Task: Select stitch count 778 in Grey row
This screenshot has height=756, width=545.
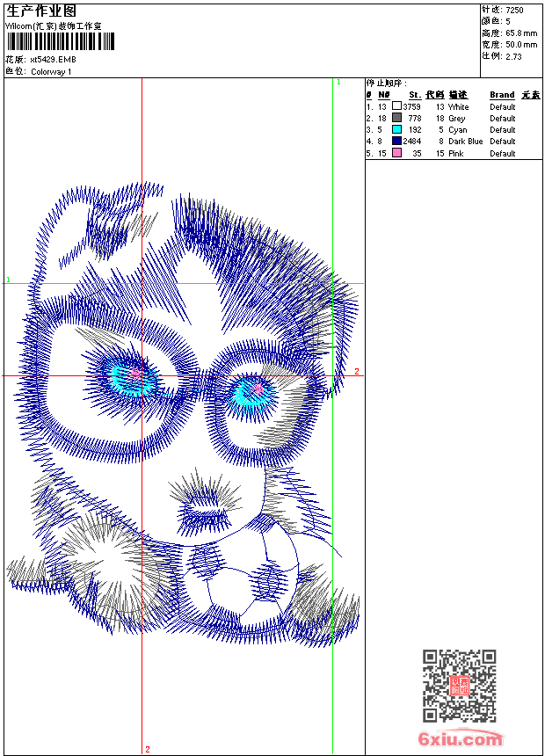Action: [x=415, y=118]
